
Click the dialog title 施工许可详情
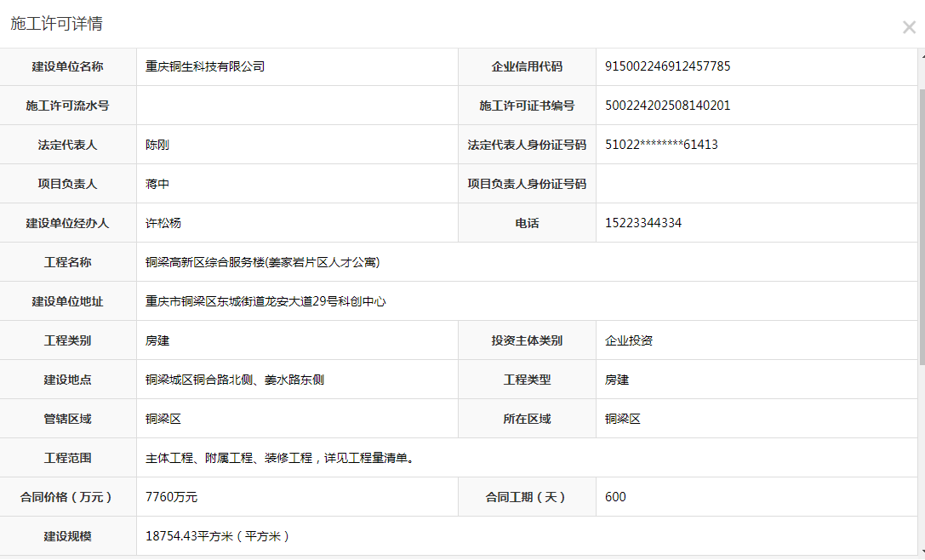56,24
